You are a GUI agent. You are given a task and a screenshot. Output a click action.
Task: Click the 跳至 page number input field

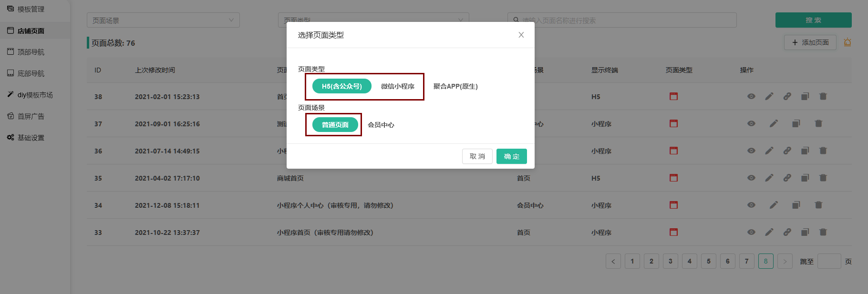click(829, 261)
